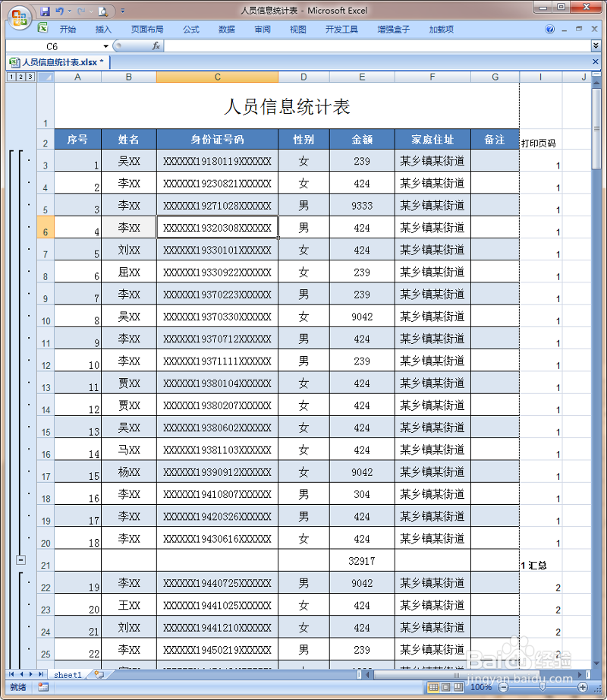Switch to Page Break Preview view icon
This screenshot has width=607, height=700.
(x=460, y=687)
